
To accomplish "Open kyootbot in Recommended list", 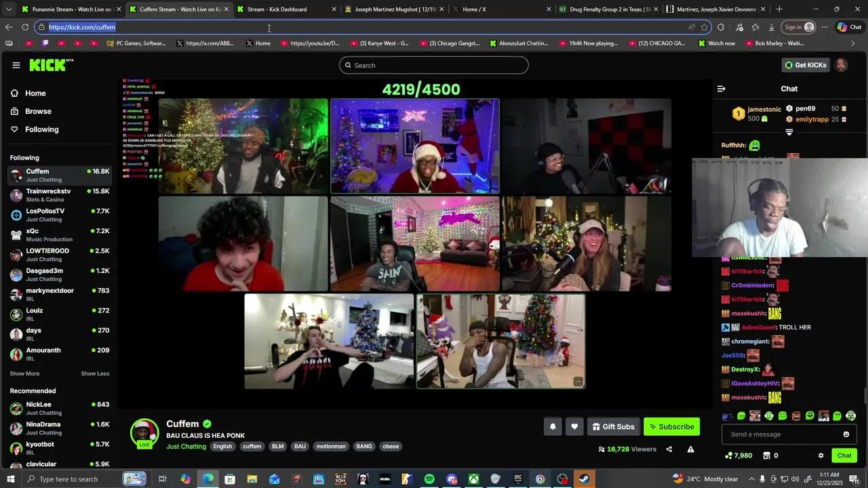I will pos(60,448).
